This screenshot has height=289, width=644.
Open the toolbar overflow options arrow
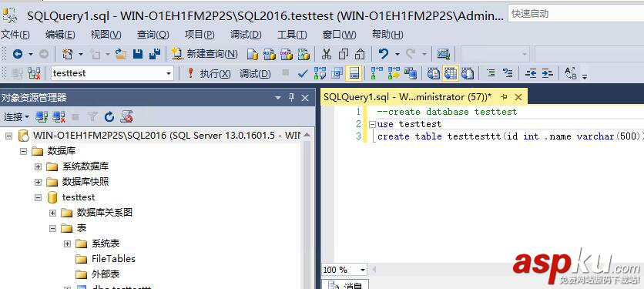(x=585, y=76)
